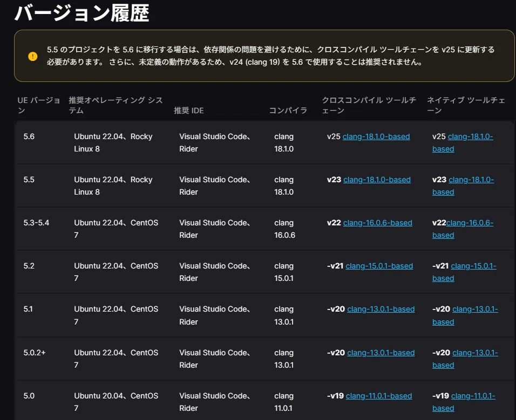
Task: Open v25 clang-18.1.0-based cross-compile link for 5.6
Action: pos(376,136)
